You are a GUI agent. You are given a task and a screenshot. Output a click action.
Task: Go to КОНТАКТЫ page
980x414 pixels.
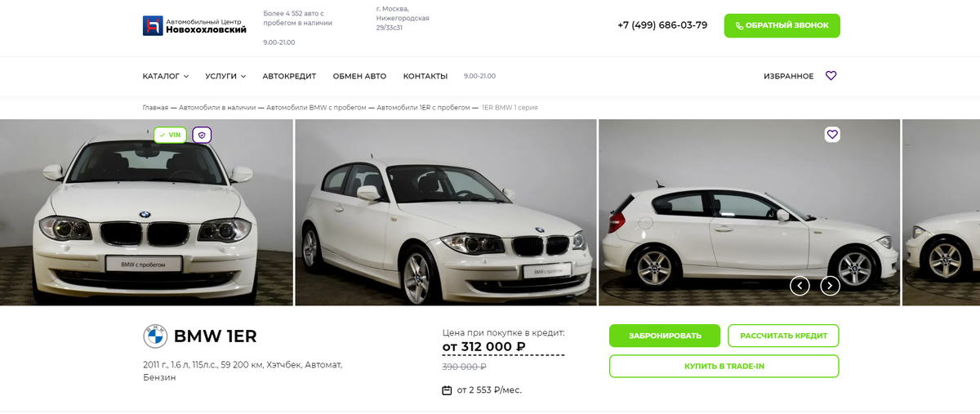(425, 76)
